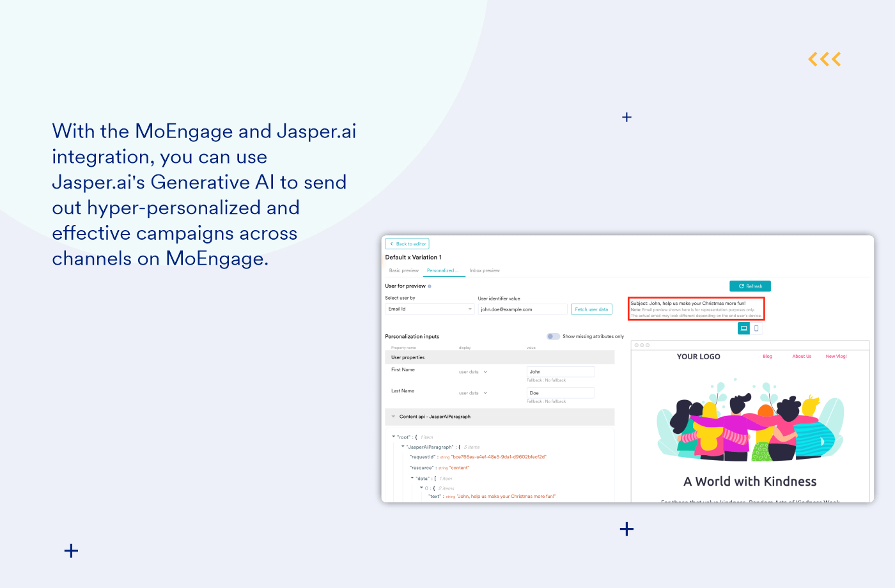Collapse the "data" JSON array node
895x588 pixels.
(x=412, y=478)
